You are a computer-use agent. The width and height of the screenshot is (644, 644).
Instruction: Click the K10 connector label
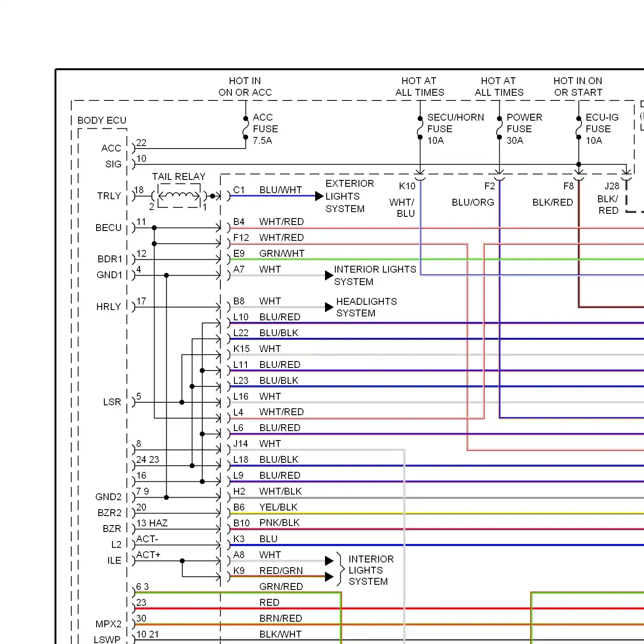pos(407,186)
